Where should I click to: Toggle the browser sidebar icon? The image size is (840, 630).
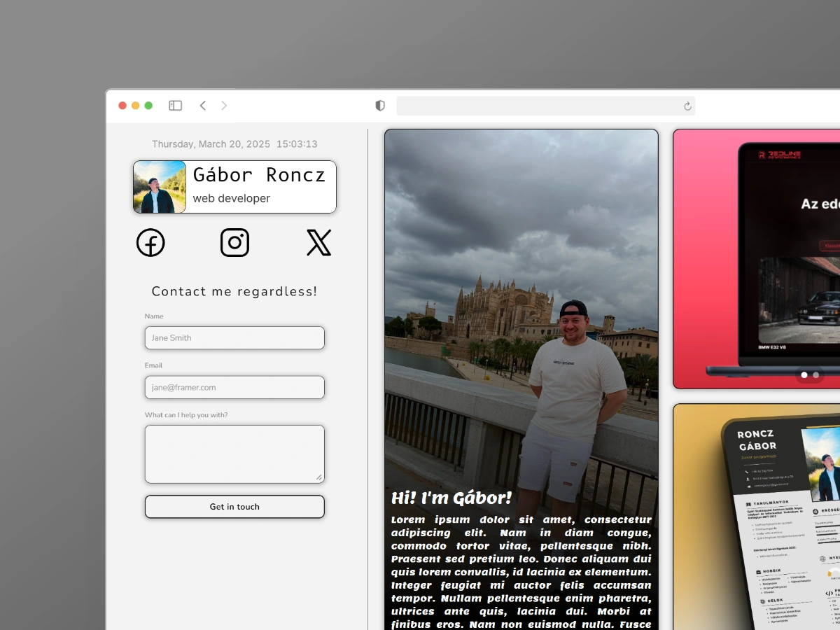pyautogui.click(x=175, y=106)
